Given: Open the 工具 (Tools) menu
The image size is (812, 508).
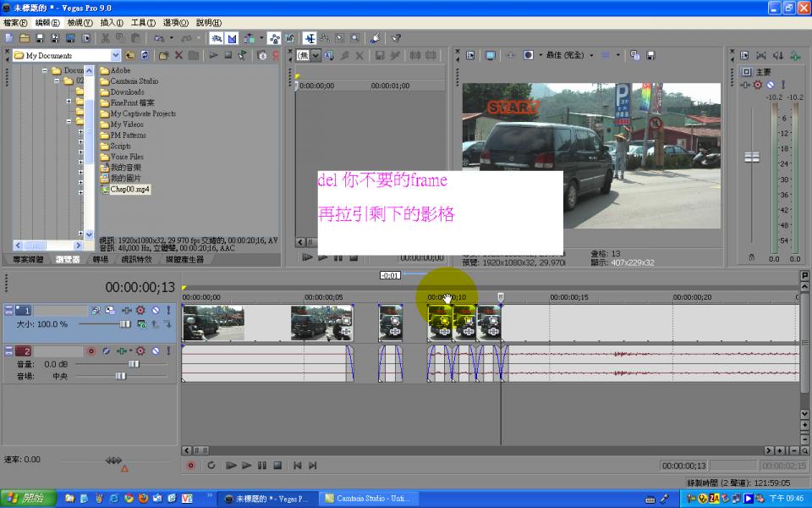Looking at the screenshot, I should (x=142, y=23).
